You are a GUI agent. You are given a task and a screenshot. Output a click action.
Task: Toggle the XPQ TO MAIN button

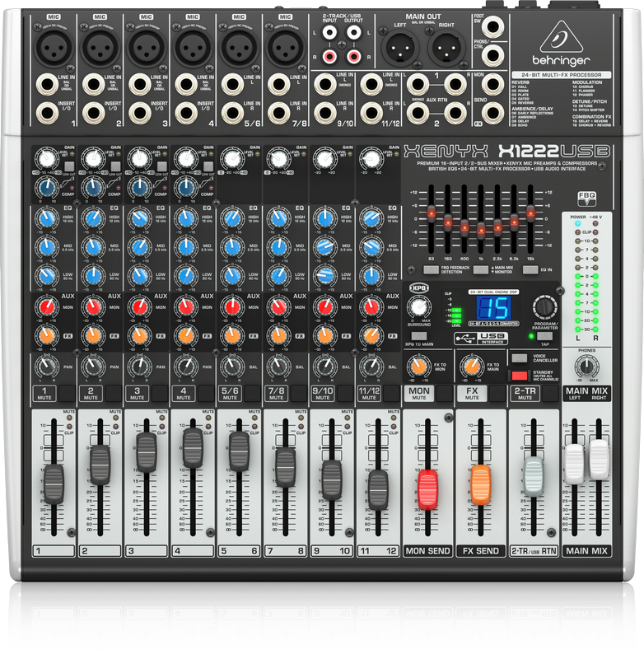pyautogui.click(x=419, y=336)
